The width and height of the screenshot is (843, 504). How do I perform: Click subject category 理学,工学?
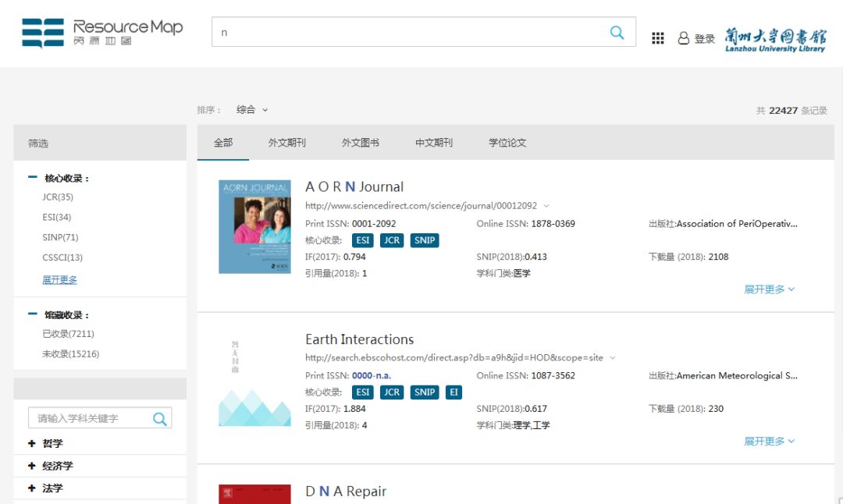(x=532, y=425)
